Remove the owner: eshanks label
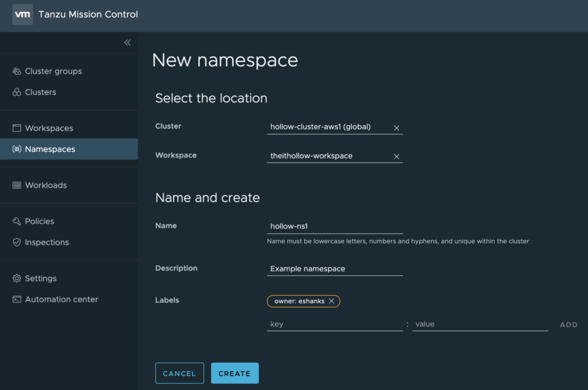 pyautogui.click(x=331, y=301)
